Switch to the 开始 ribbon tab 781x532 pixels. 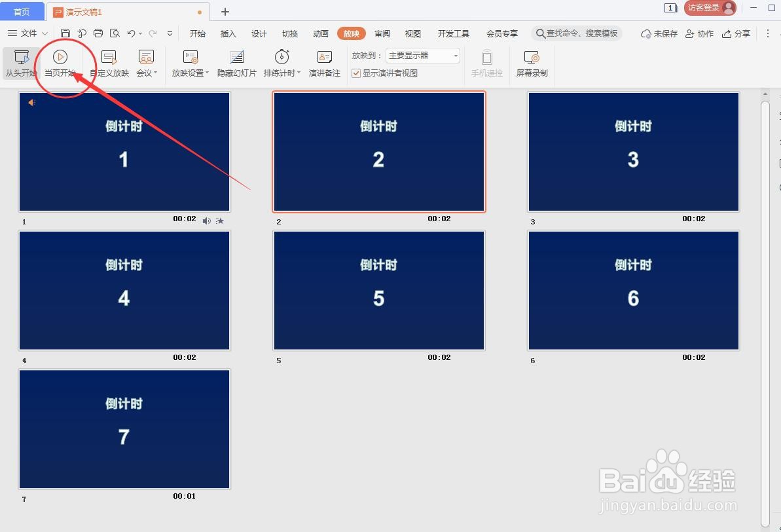197,33
